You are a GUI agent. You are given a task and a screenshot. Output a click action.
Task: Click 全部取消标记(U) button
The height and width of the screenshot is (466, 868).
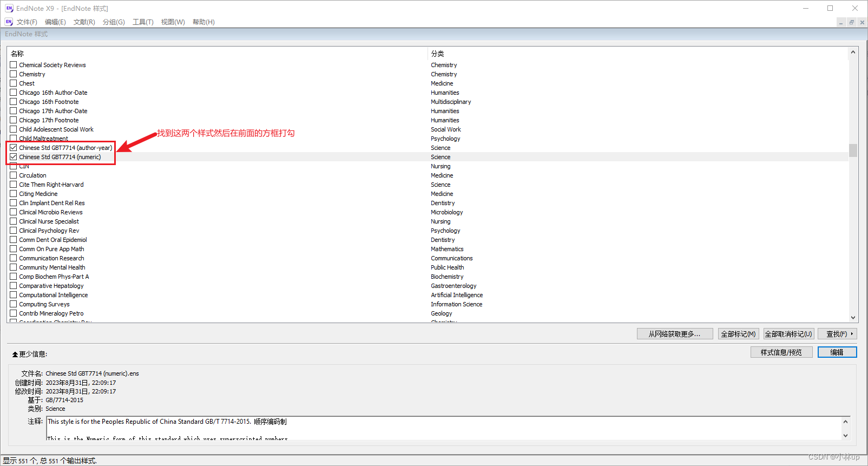point(788,334)
